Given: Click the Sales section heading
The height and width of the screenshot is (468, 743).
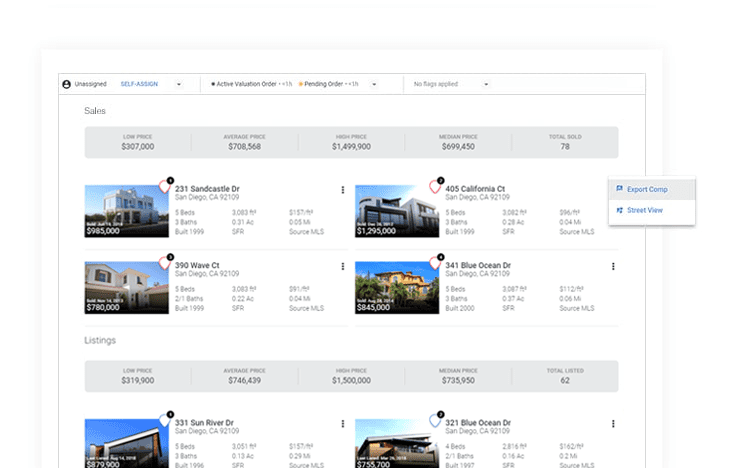Looking at the screenshot, I should (x=95, y=111).
